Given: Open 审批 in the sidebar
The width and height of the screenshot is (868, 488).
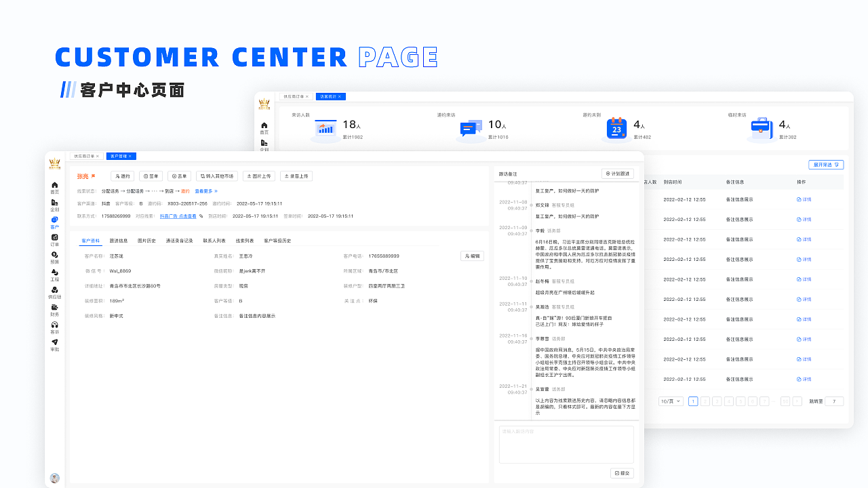Looking at the screenshot, I should click(x=54, y=345).
